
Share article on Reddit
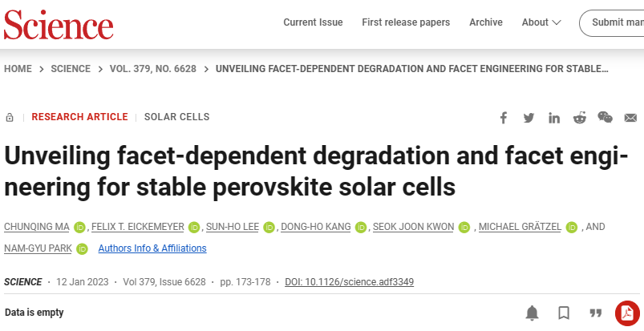pyautogui.click(x=580, y=118)
